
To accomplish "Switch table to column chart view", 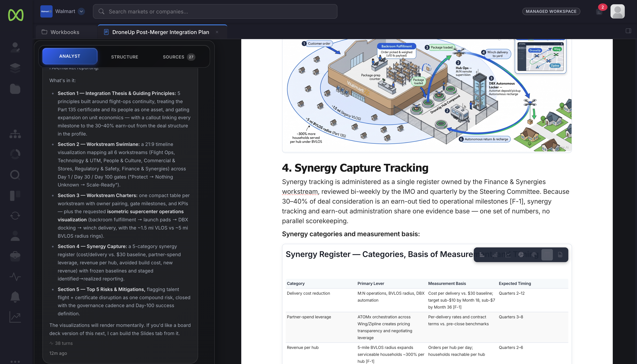I will click(495, 255).
